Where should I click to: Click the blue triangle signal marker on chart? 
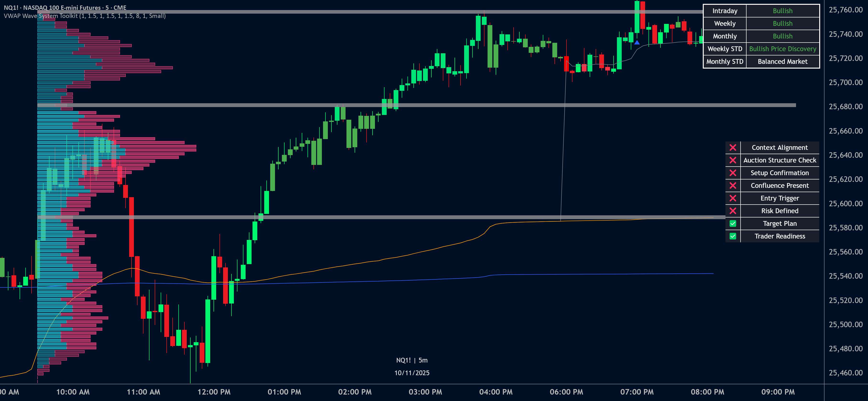[637, 43]
